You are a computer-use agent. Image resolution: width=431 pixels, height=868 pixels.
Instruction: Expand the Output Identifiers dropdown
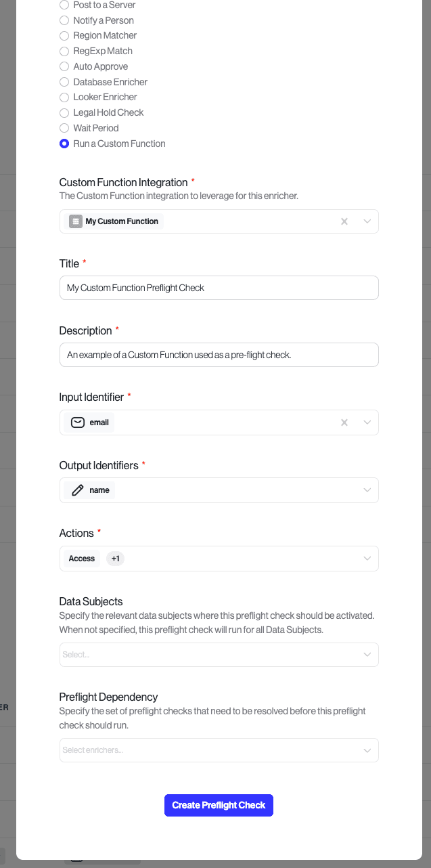pyautogui.click(x=367, y=490)
